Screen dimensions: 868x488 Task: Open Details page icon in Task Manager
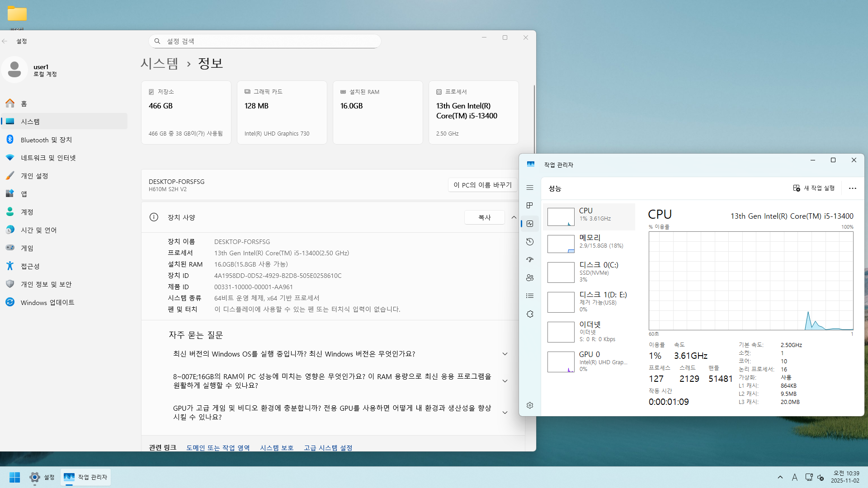coord(530,296)
